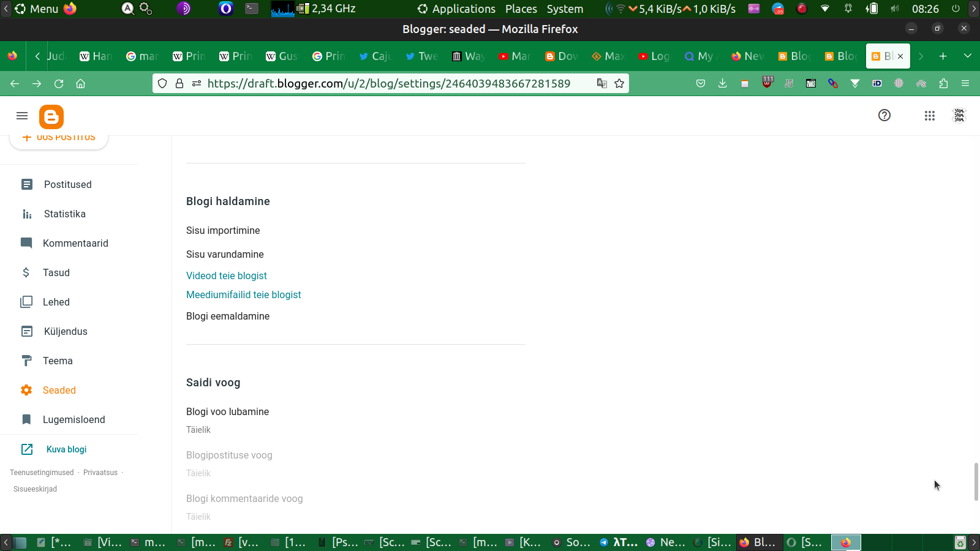Image resolution: width=980 pixels, height=551 pixels.
Task: Open Teema in the sidebar
Action: (x=58, y=361)
